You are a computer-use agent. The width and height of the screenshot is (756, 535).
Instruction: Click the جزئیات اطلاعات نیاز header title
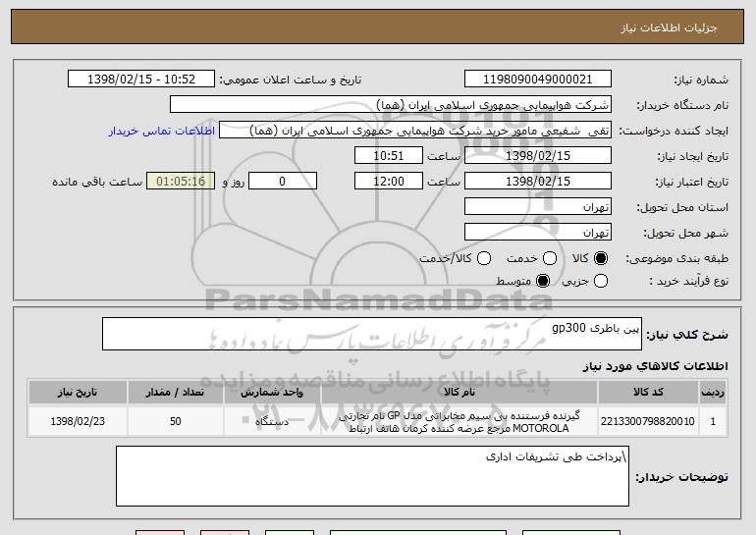coord(669,27)
